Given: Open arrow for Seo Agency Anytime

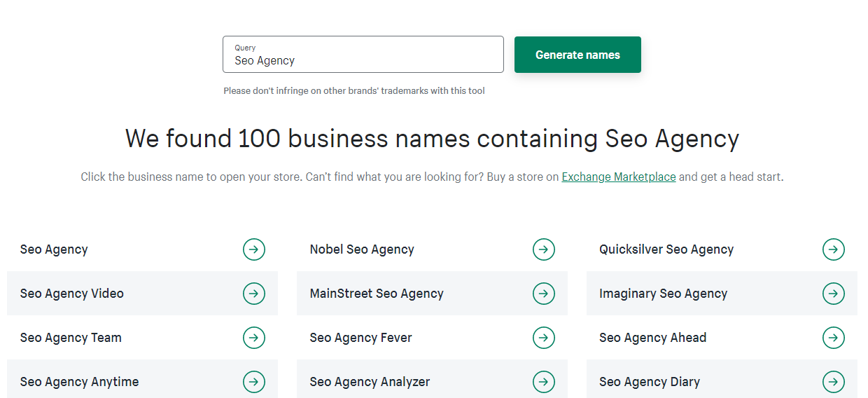Looking at the screenshot, I should pyautogui.click(x=254, y=382).
